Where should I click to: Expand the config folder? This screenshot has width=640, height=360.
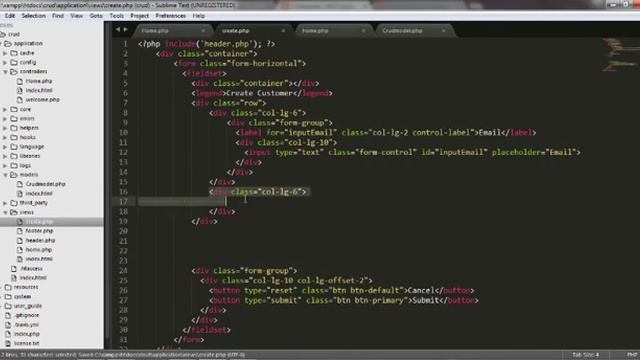click(x=5, y=62)
